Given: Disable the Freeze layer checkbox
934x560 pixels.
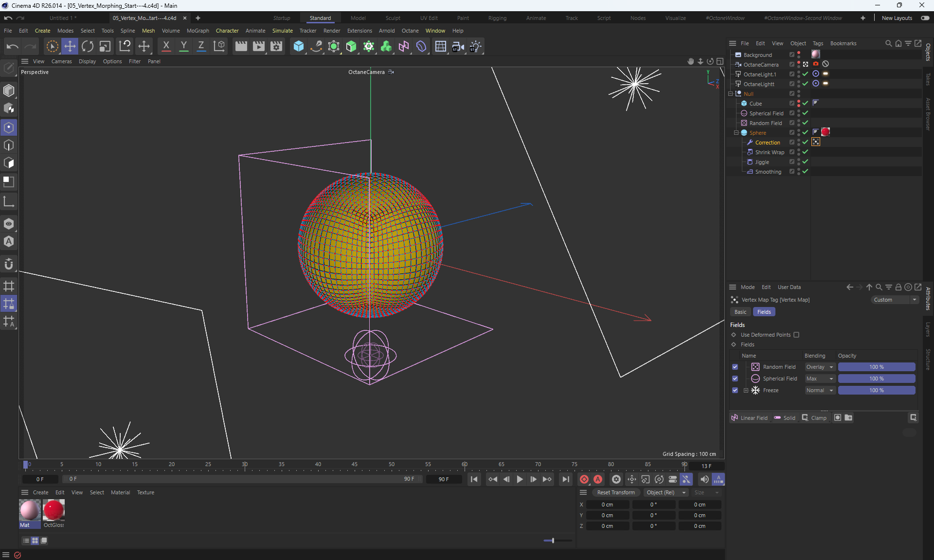Looking at the screenshot, I should (735, 390).
